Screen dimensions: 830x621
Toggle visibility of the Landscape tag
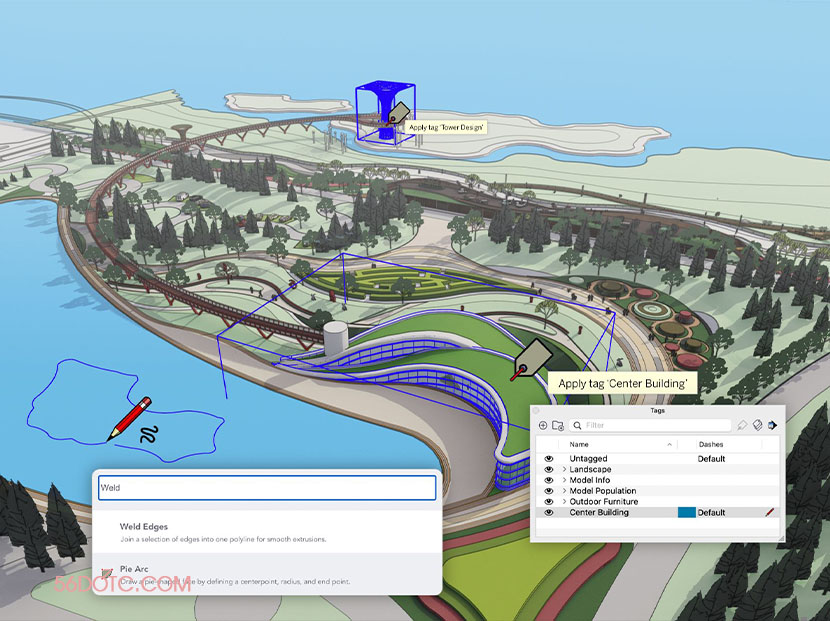pyautogui.click(x=548, y=470)
